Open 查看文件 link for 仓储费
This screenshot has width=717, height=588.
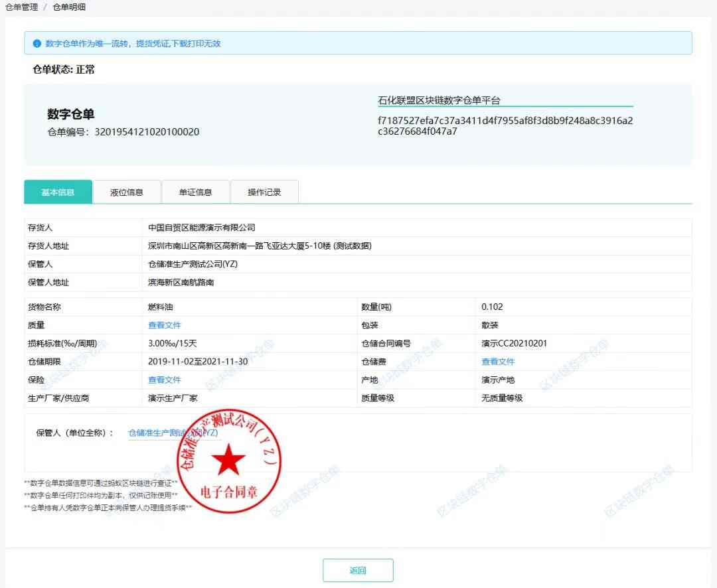pos(498,362)
